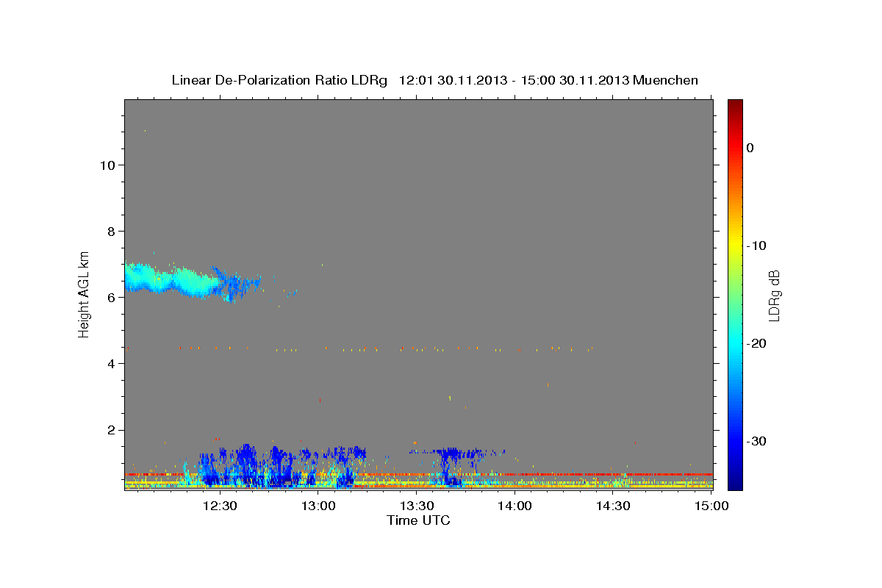882x588 pixels.
Task: Click the 'Time UTC' axis label
Action: pos(418,520)
